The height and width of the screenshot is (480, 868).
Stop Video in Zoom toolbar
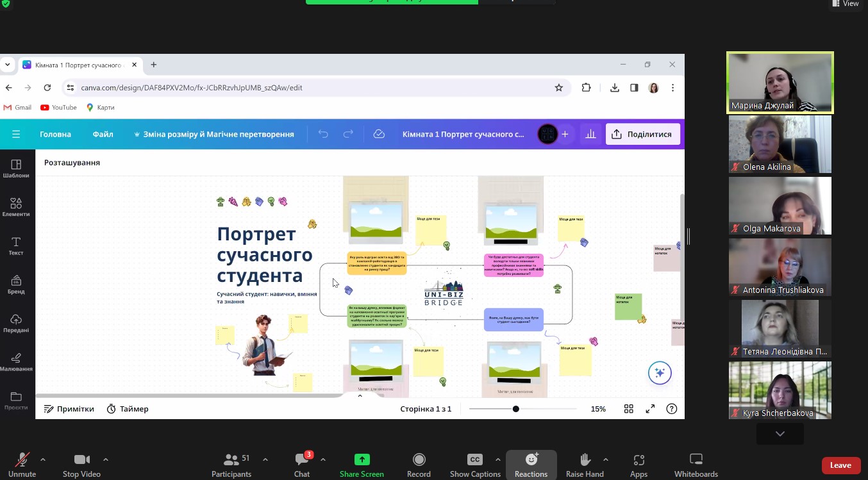pos(81,465)
